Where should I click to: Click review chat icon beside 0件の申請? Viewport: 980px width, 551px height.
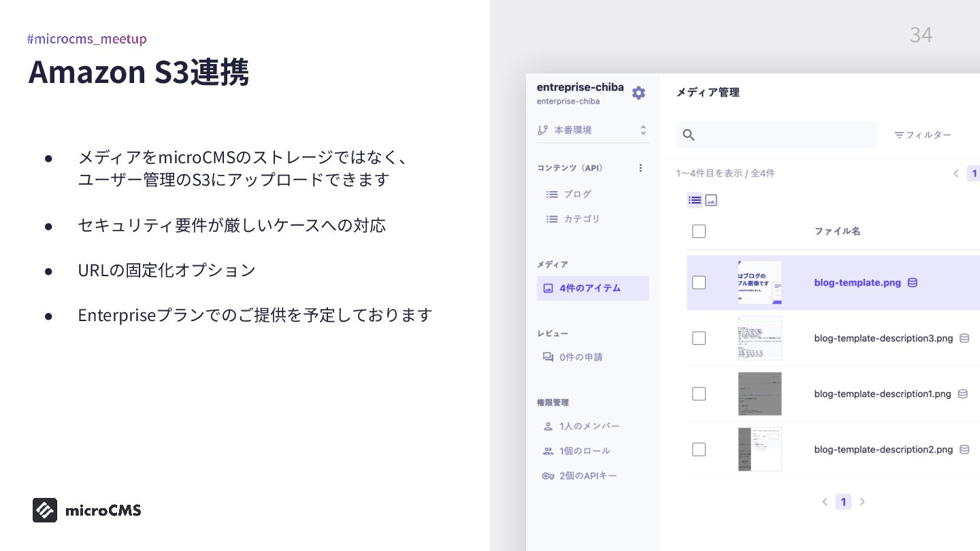[548, 357]
